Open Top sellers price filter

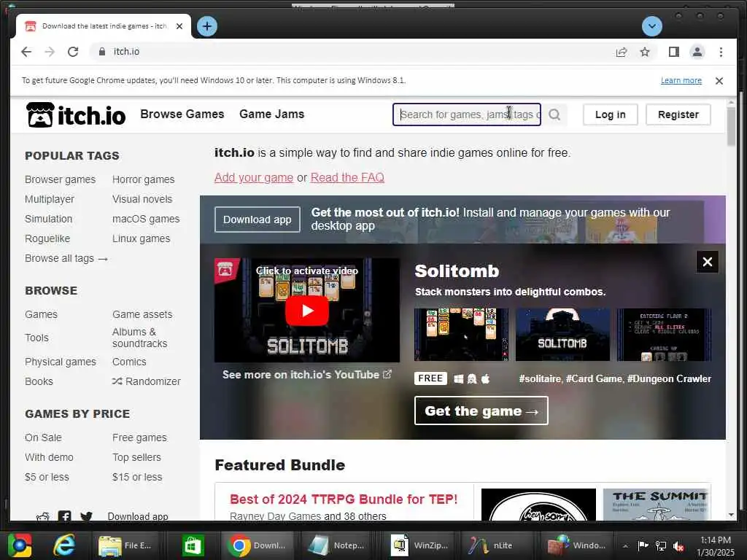(136, 457)
